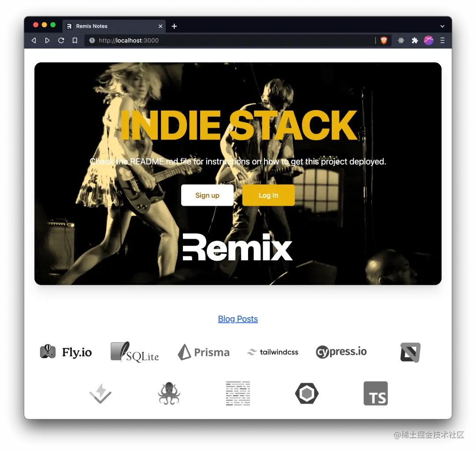The image size is (476, 451).
Task: Click the white Remix logo in hero
Action: point(238,247)
